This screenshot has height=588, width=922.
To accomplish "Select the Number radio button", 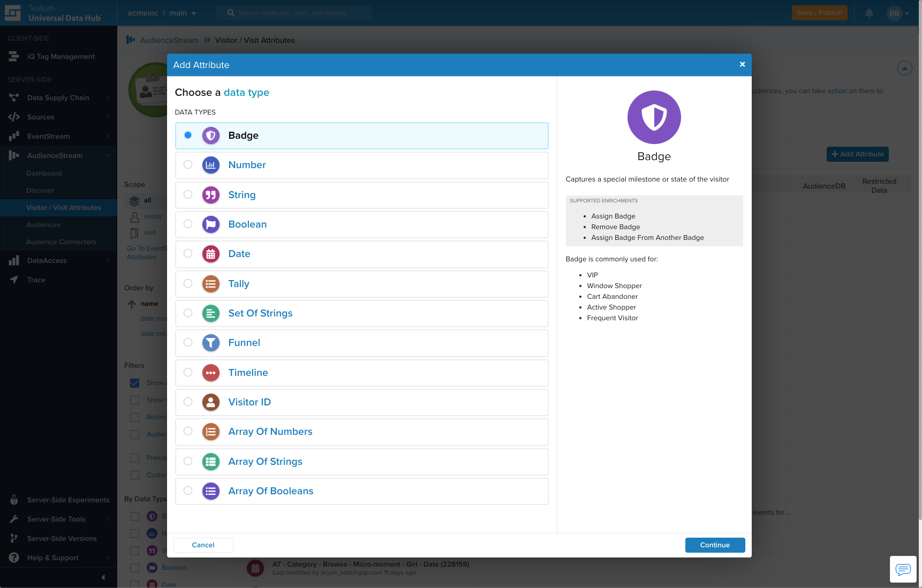I will [x=188, y=164].
